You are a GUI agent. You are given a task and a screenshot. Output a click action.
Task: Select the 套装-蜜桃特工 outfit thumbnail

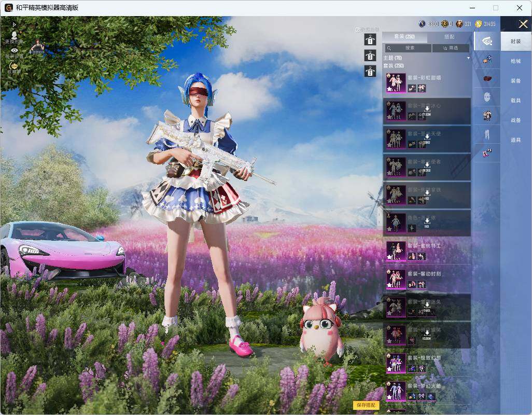click(x=396, y=251)
